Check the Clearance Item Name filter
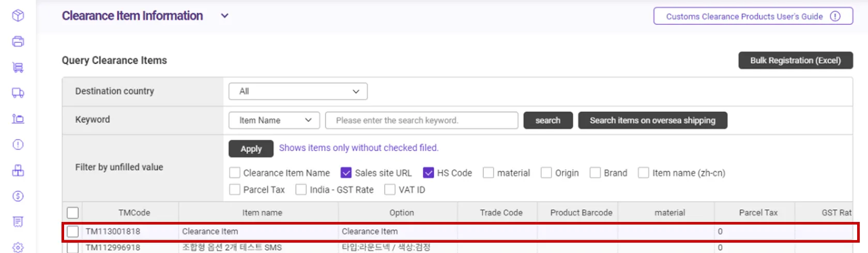 point(235,173)
